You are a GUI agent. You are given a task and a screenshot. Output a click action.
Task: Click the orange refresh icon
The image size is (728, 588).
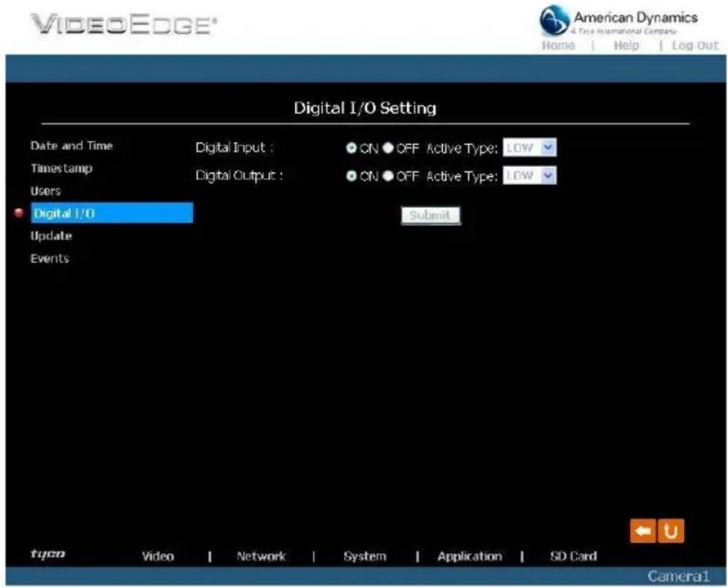click(671, 530)
